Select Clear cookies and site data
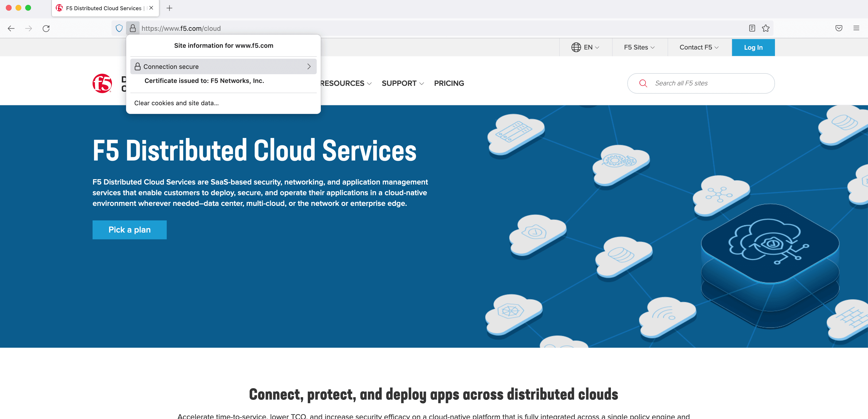868x419 pixels. pyautogui.click(x=176, y=103)
